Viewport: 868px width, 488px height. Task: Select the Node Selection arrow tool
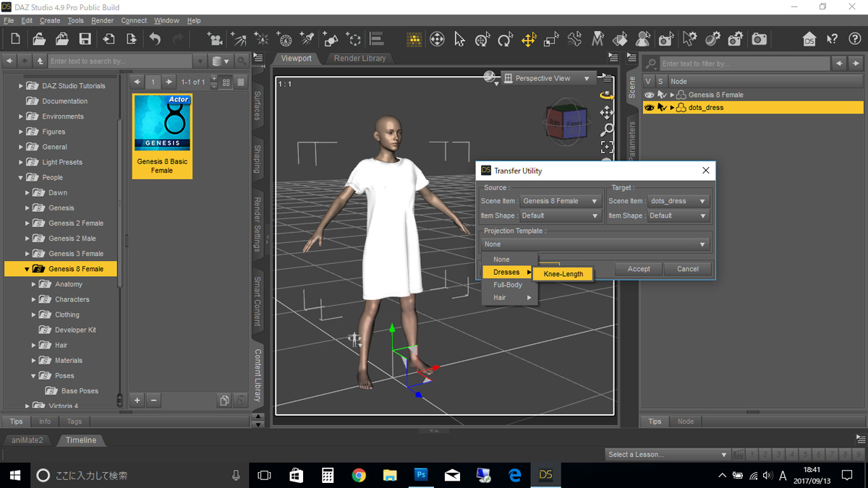pos(460,39)
